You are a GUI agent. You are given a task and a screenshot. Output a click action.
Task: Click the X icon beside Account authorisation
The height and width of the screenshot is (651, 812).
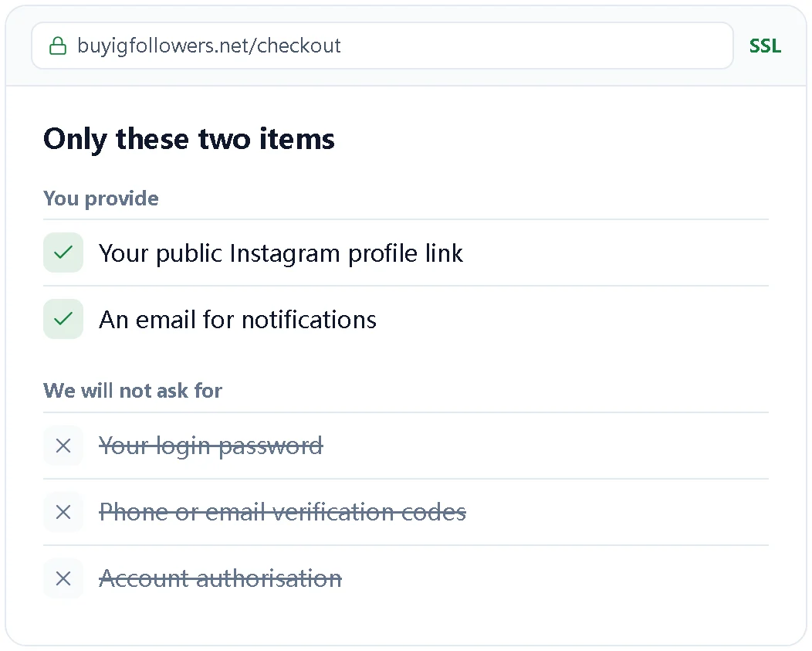click(x=63, y=578)
